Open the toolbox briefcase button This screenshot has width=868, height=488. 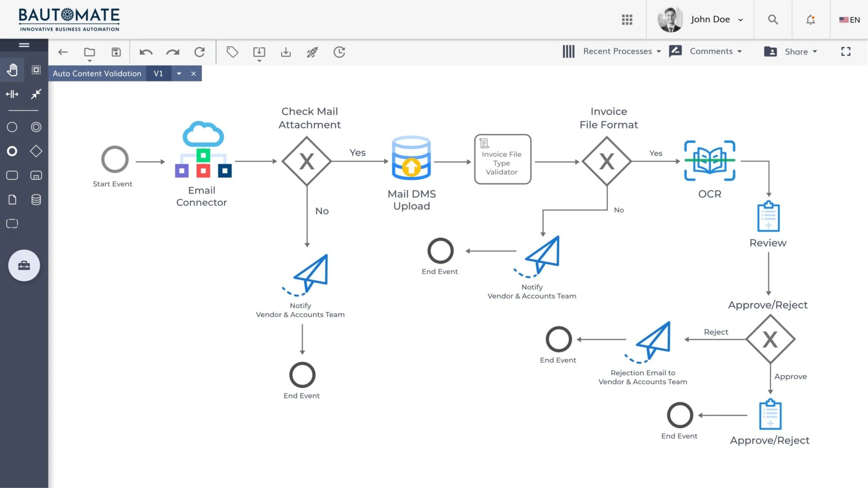click(x=24, y=265)
